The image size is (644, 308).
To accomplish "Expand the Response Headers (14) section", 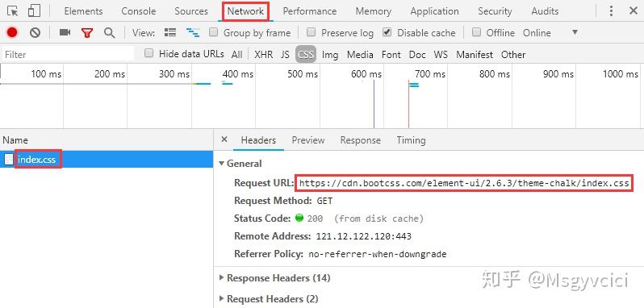I will coord(274,278).
